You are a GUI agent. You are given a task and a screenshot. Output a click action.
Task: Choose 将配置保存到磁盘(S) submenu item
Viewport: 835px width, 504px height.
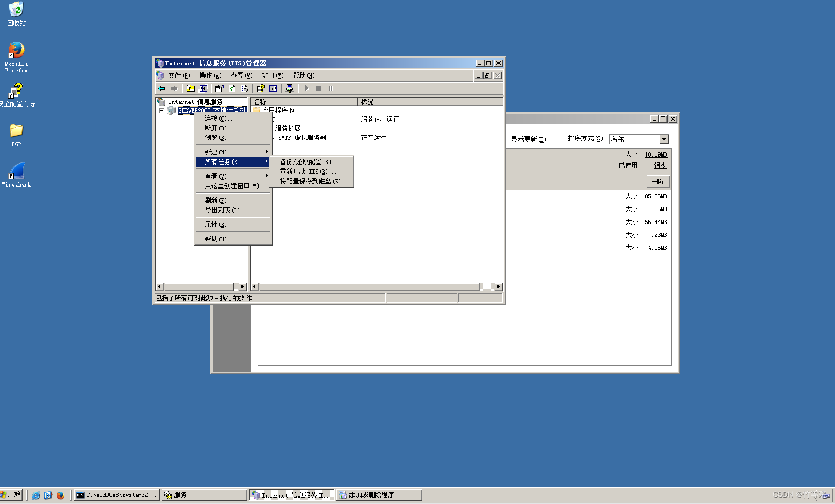pyautogui.click(x=312, y=181)
